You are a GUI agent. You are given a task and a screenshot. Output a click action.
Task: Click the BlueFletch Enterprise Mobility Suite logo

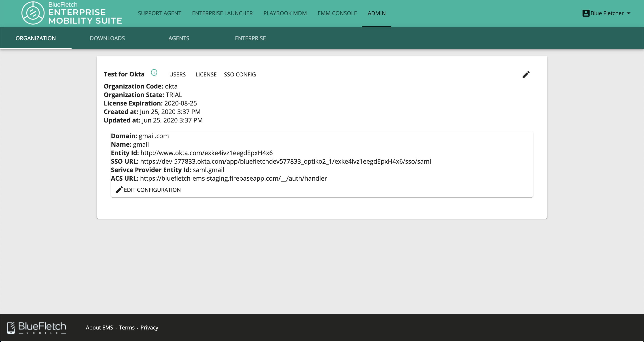72,13
